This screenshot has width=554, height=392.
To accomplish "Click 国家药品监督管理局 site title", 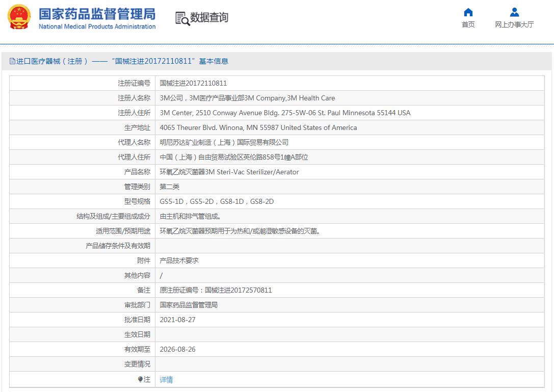I will [97, 14].
